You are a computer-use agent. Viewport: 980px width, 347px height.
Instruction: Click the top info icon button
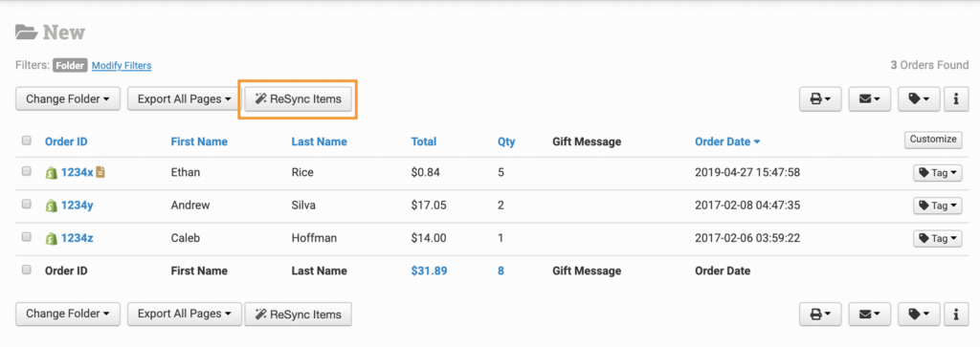click(956, 99)
